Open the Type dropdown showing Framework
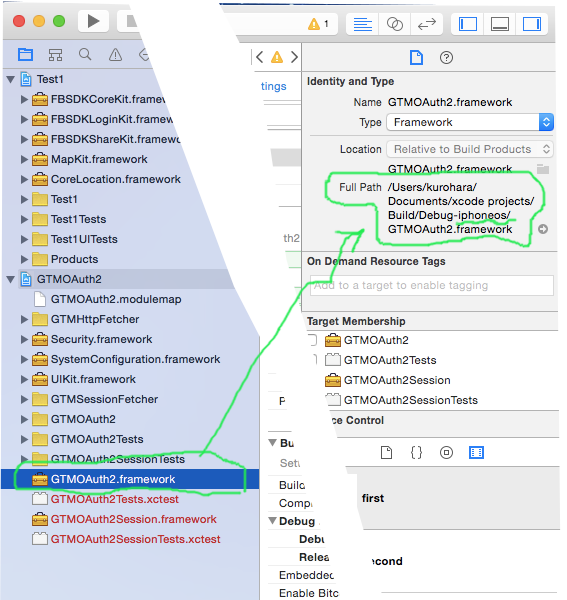Screen dimensions: 567x600 point(470,122)
